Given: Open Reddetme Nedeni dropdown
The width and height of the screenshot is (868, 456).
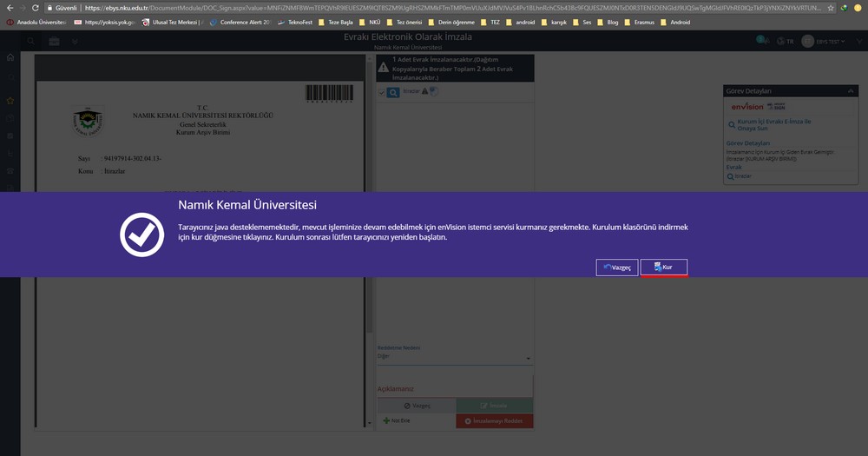Looking at the screenshot, I should [455, 357].
